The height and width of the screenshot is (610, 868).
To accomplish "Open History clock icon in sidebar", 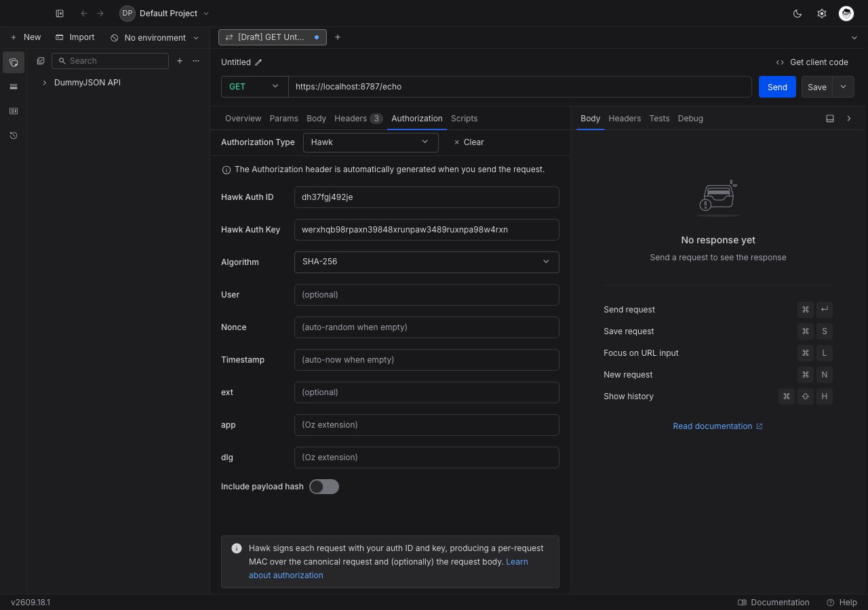I will coord(14,136).
